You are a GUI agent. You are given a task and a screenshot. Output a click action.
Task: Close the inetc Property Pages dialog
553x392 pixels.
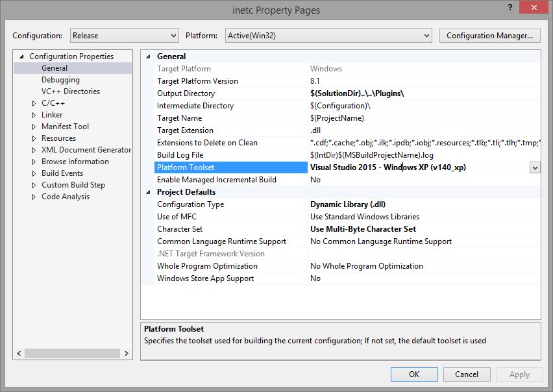tap(534, 7)
